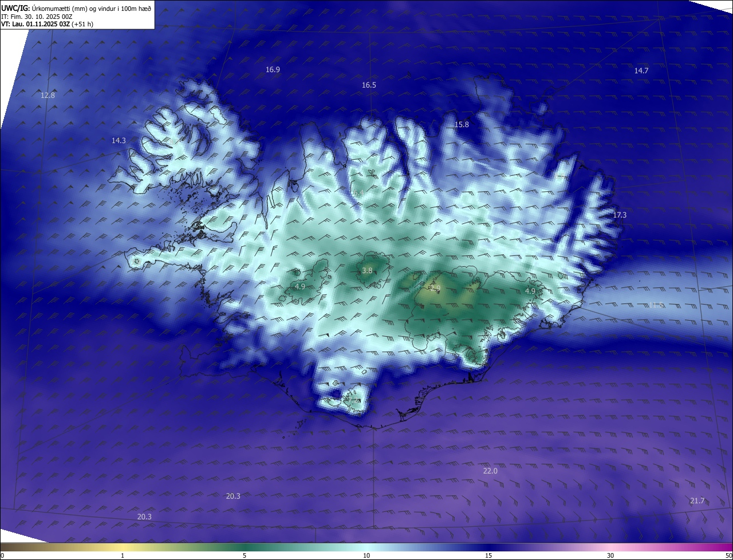
Task: Click the 2.9 value on the yellow-green area
Action: point(435,289)
